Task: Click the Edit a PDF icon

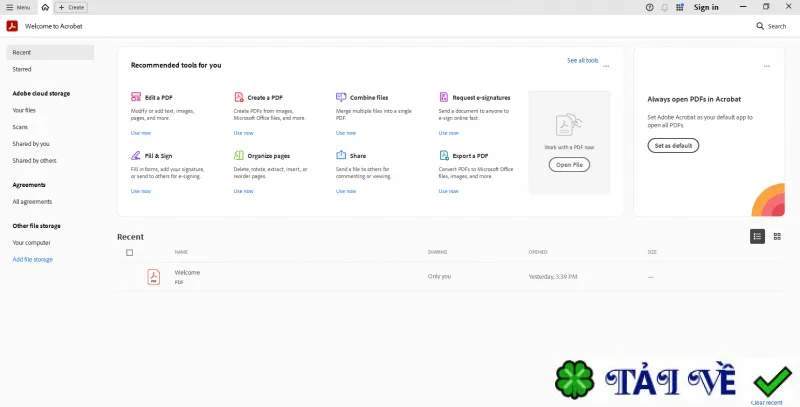Action: click(x=136, y=97)
